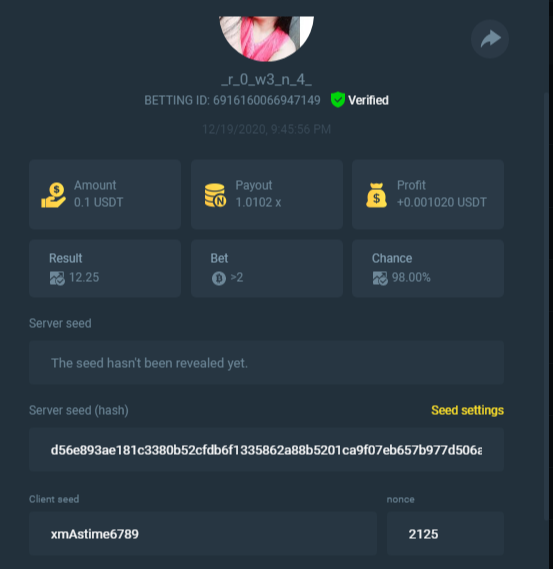Select the server seed hash field
The width and height of the screenshot is (553, 569).
point(266,450)
